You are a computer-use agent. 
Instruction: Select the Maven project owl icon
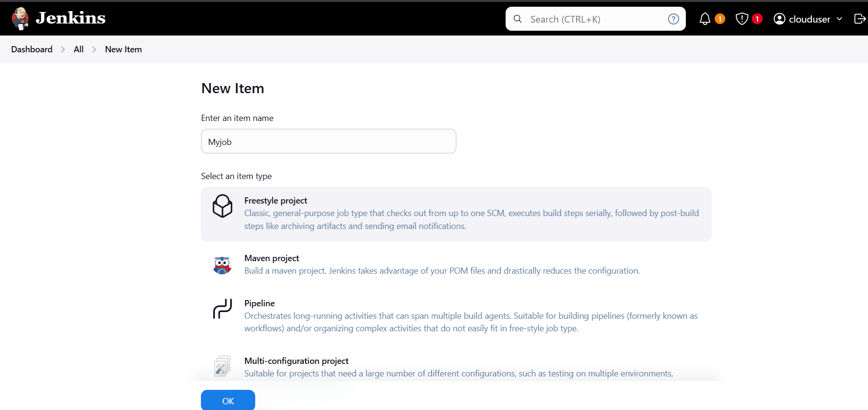click(x=222, y=265)
